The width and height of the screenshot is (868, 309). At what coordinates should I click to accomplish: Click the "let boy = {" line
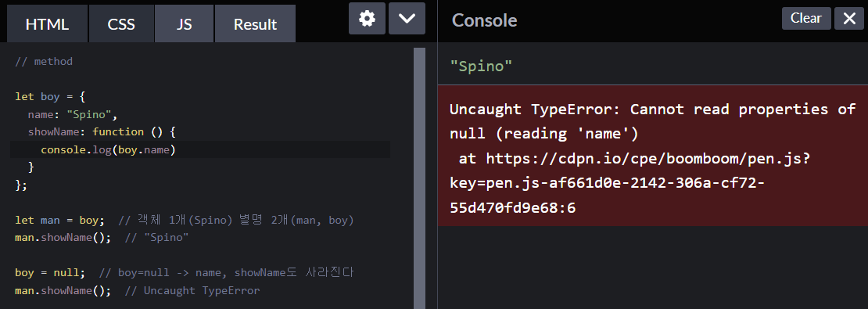(x=50, y=96)
